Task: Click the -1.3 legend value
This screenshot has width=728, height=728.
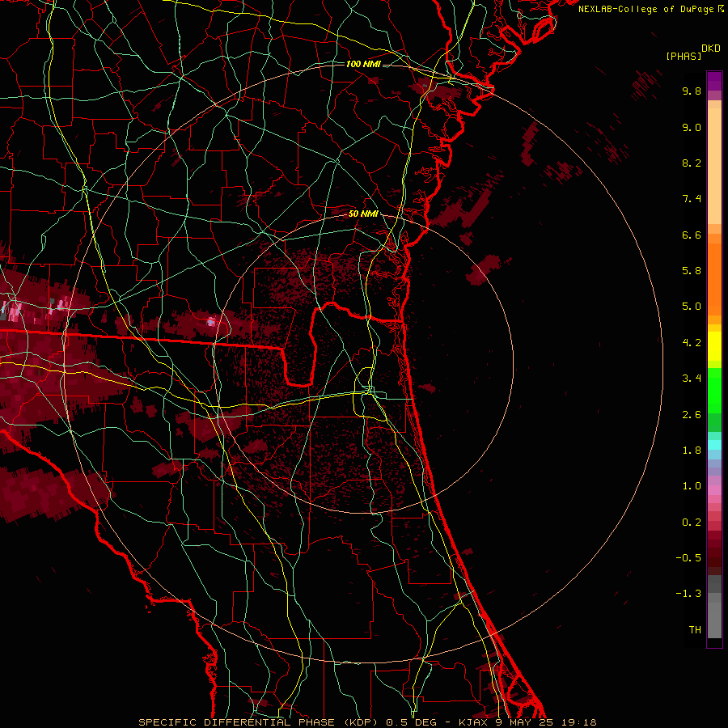Action: pyautogui.click(x=688, y=594)
